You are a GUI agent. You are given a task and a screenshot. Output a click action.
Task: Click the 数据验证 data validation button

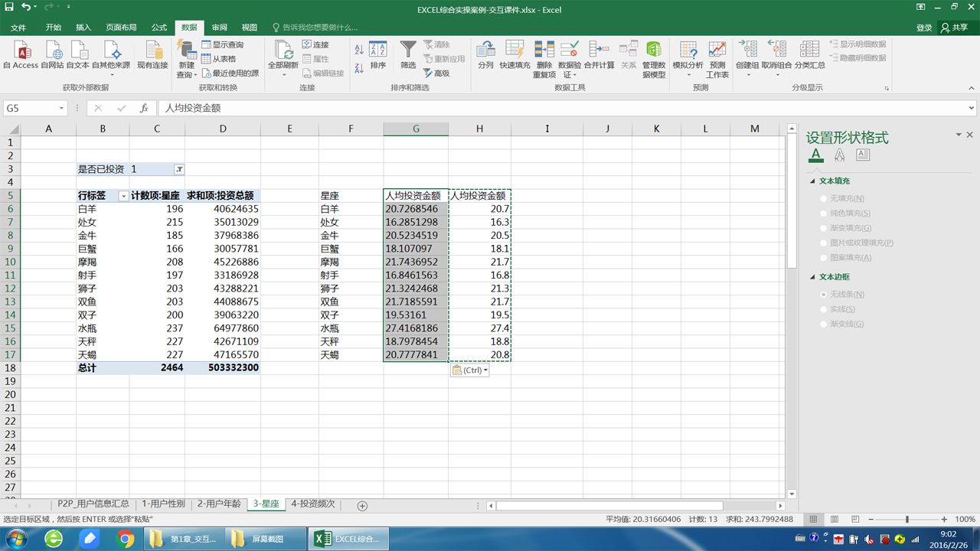pyautogui.click(x=570, y=59)
